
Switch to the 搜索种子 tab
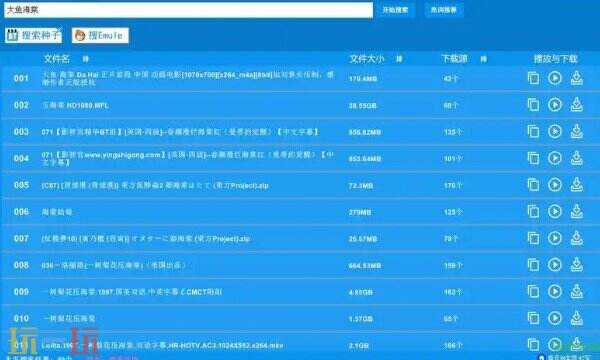coord(33,35)
